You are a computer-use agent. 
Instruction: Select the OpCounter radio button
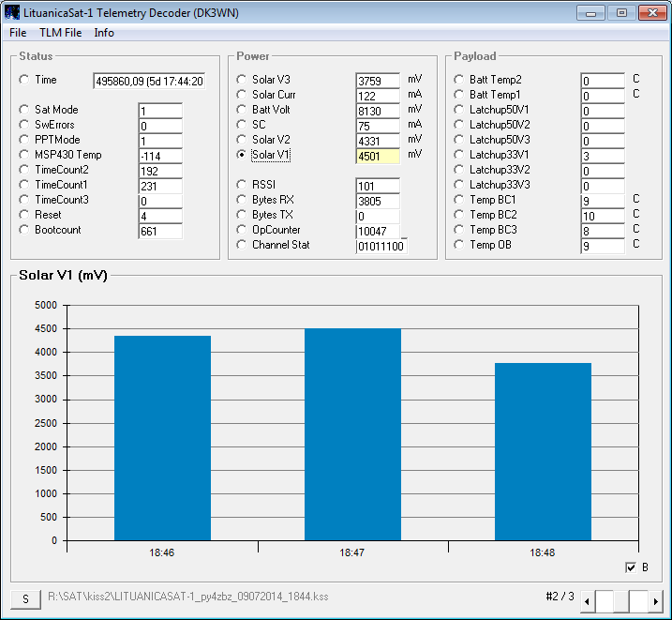pyautogui.click(x=241, y=230)
